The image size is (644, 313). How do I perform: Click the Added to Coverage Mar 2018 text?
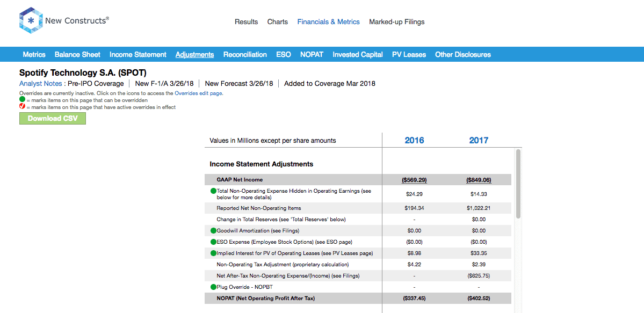point(329,83)
